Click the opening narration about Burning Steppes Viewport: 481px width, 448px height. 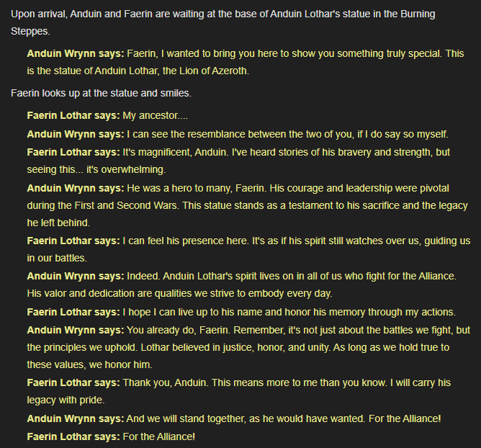point(223,22)
